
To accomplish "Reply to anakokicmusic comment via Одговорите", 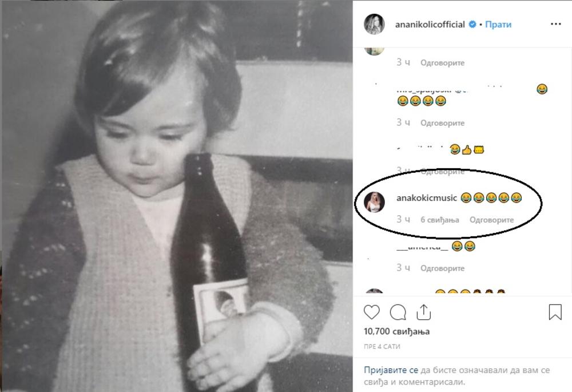I will tap(492, 220).
